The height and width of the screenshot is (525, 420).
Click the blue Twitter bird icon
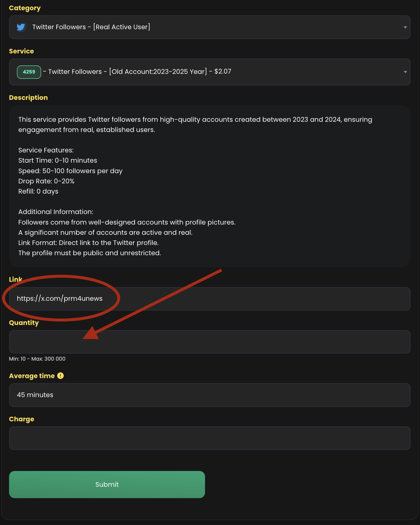[x=21, y=27]
